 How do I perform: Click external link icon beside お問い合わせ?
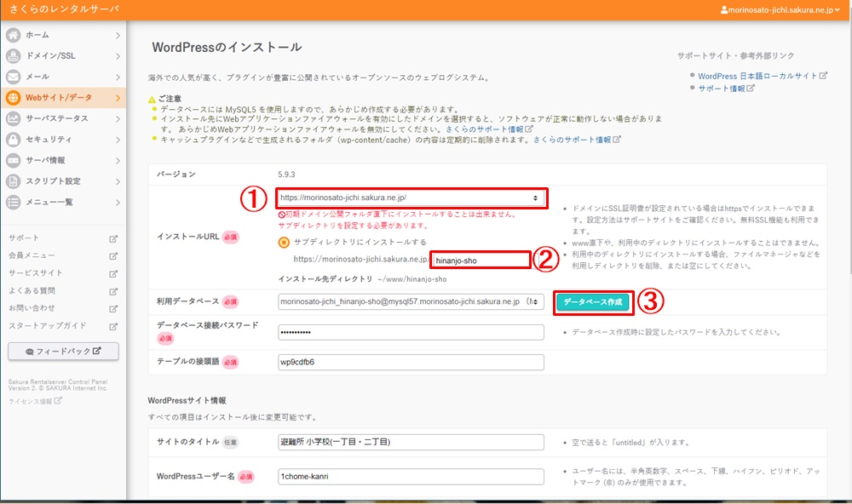pos(113,308)
